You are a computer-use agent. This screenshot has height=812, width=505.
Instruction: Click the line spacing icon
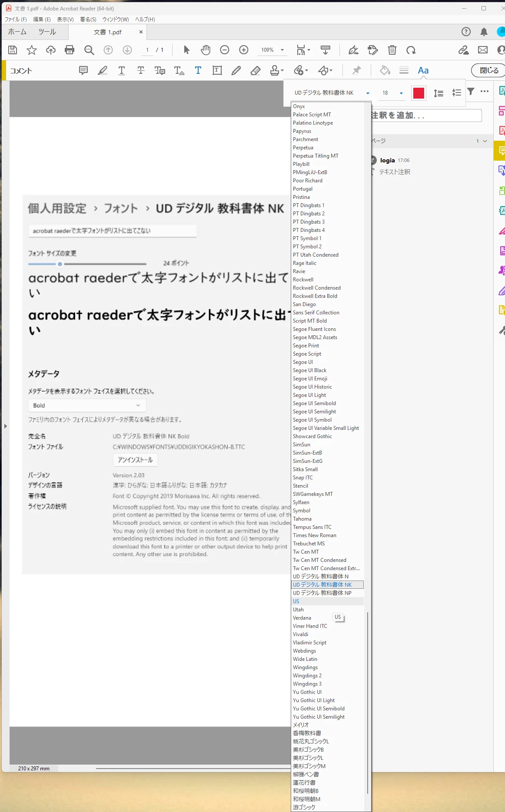(x=439, y=93)
